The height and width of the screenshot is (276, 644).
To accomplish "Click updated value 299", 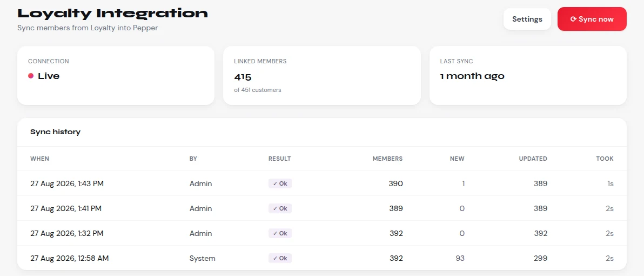I will click(540, 258).
